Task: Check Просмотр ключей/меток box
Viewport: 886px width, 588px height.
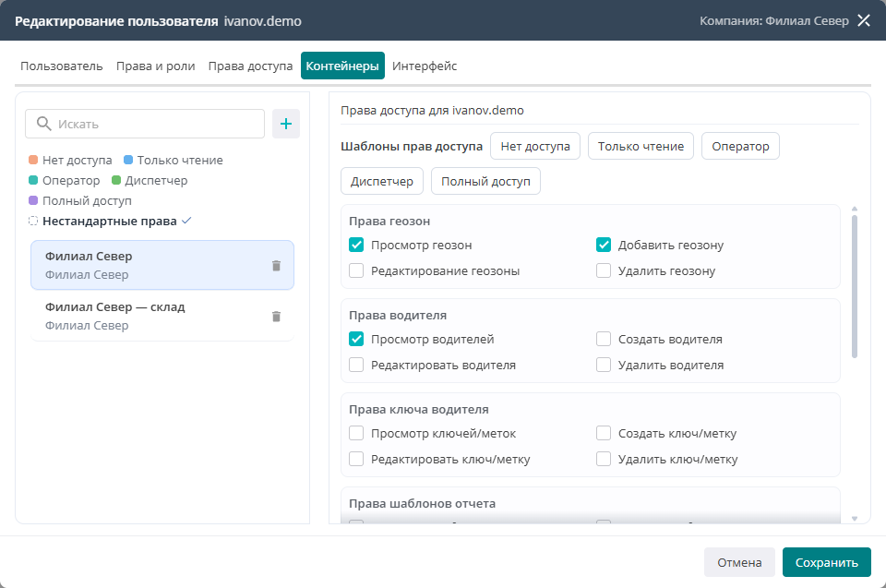Action: pyautogui.click(x=356, y=433)
